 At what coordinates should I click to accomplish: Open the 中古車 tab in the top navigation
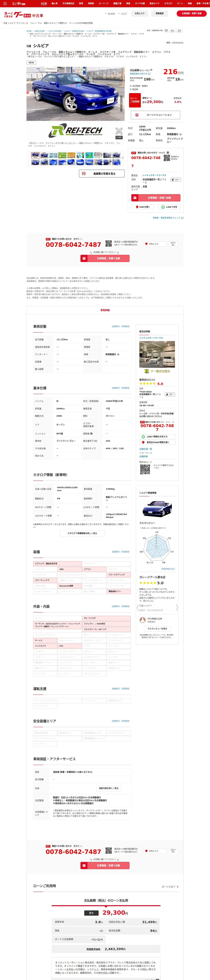pyautogui.click(x=44, y=3)
